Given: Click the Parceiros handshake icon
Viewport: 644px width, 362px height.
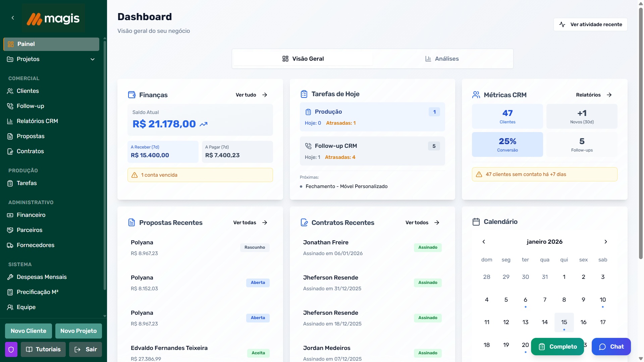Looking at the screenshot, I should coord(10,230).
